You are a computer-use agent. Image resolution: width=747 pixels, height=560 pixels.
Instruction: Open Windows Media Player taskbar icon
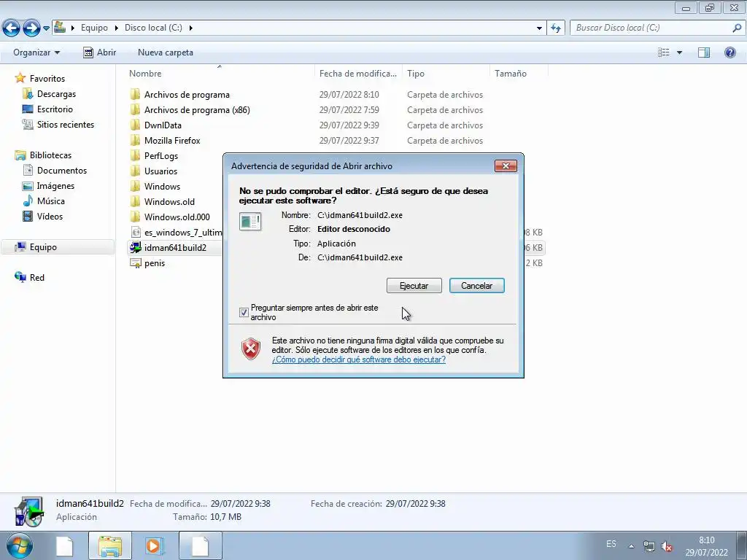click(155, 545)
